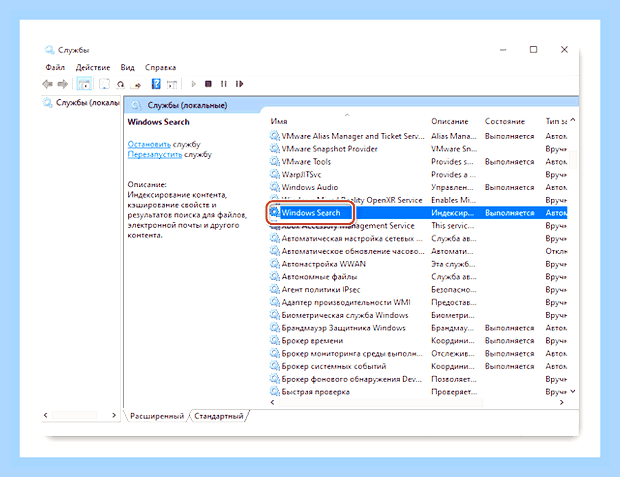Click scroll-down arrow of services list
The image size is (620, 477).
pyautogui.click(x=573, y=392)
